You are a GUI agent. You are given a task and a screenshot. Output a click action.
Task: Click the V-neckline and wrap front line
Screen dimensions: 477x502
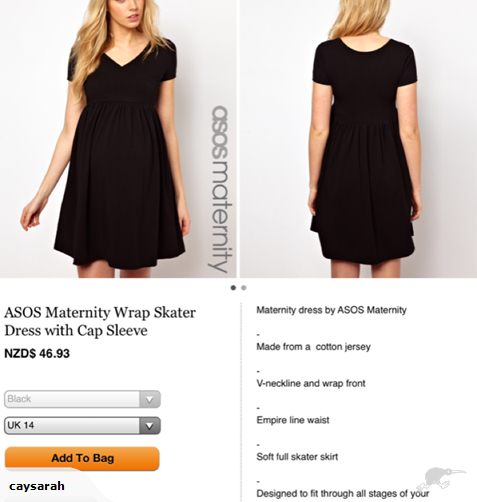point(311,383)
